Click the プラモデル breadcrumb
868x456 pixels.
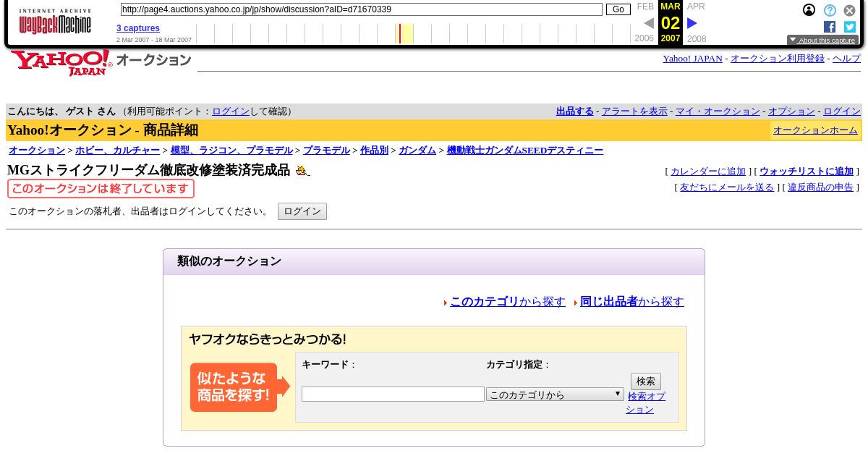(x=326, y=151)
